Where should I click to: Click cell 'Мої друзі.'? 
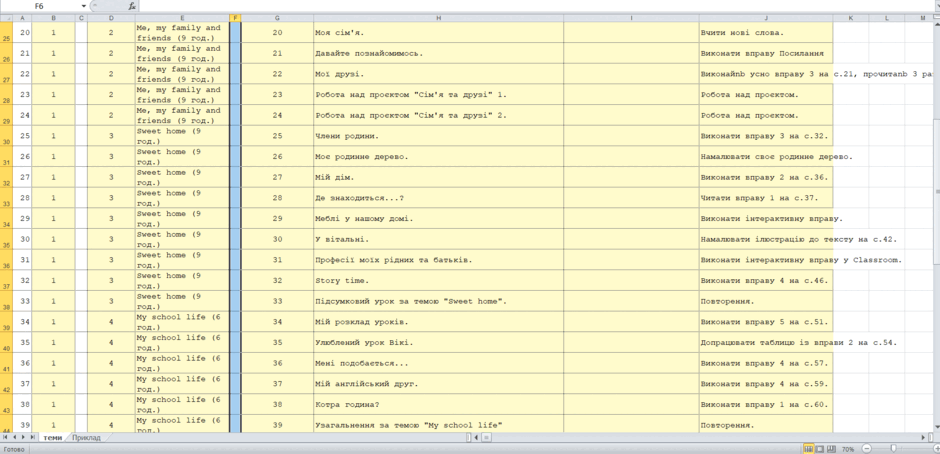438,74
